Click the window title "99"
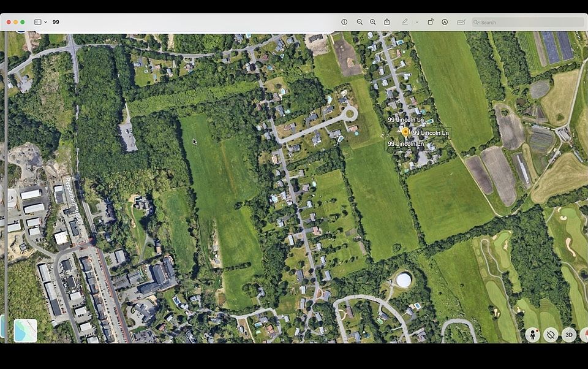This screenshot has height=369, width=588. pyautogui.click(x=56, y=22)
